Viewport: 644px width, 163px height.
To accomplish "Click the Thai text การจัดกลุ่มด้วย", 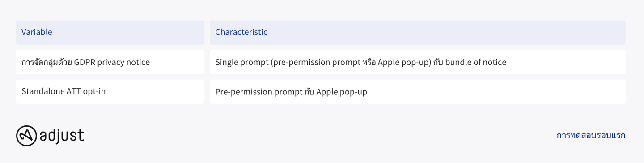I will 47,62.
